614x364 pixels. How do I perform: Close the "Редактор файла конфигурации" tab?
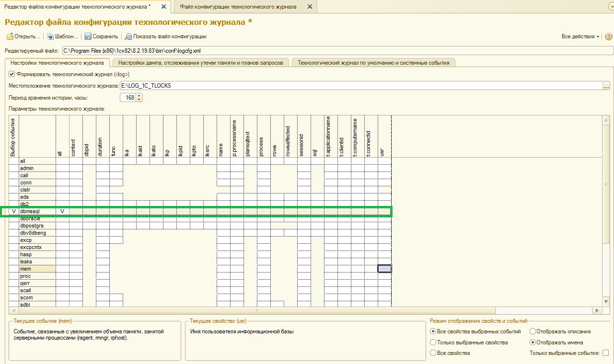click(x=163, y=7)
